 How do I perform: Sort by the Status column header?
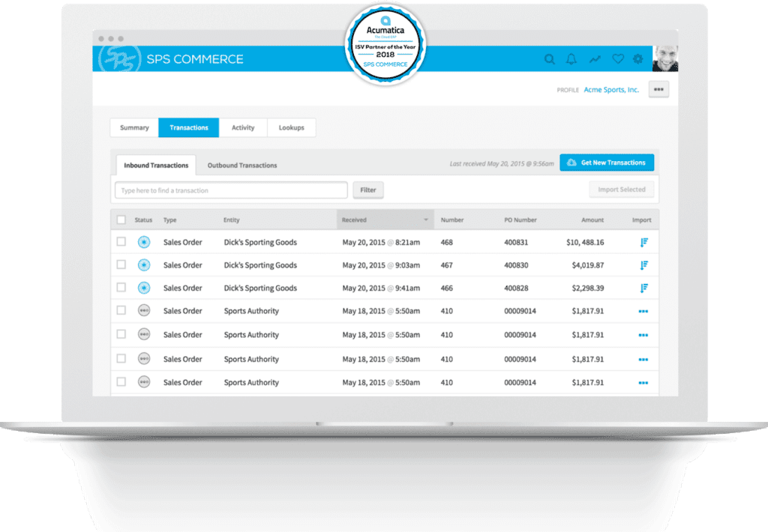click(143, 220)
